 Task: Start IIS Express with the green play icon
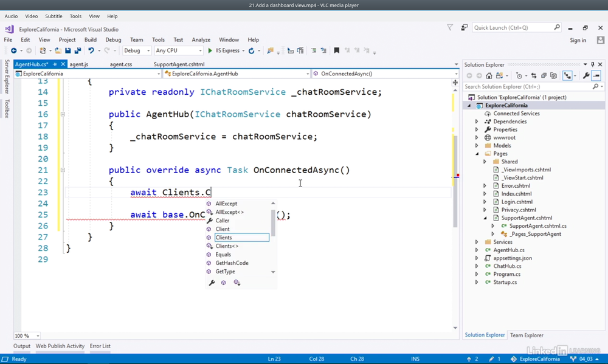tap(210, 51)
